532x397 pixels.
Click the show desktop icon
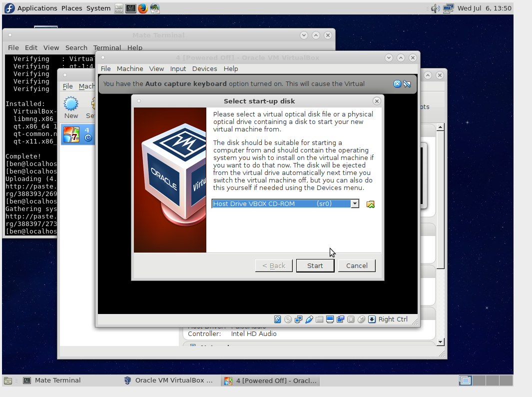click(x=8, y=380)
